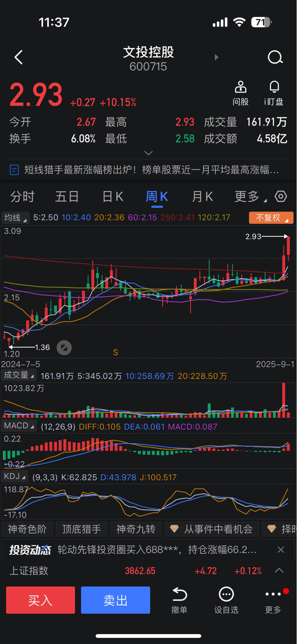297x644 pixels.
Task: Tap the 2024-7-5 start date label
Action: coord(20,364)
